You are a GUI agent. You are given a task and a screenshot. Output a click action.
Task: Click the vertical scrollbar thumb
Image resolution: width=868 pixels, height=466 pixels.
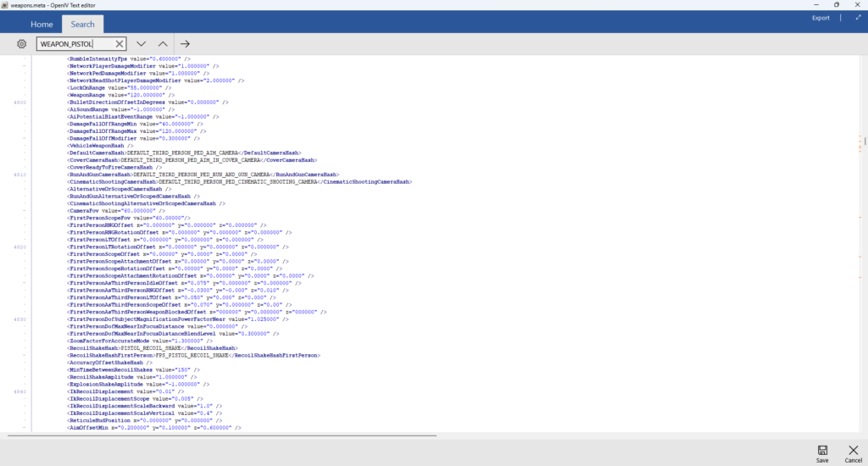864,141
